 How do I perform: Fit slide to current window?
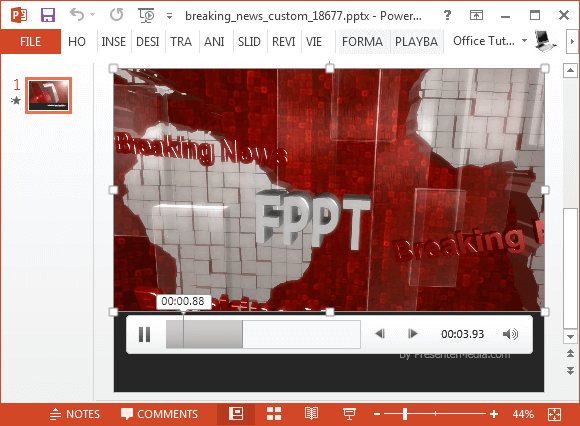(554, 414)
